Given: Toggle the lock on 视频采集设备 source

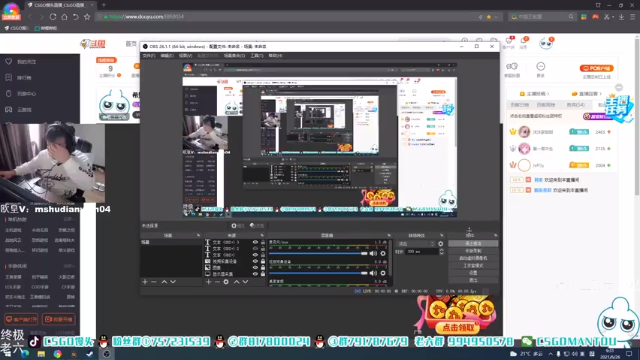Looking at the screenshot, I should click(263, 261).
